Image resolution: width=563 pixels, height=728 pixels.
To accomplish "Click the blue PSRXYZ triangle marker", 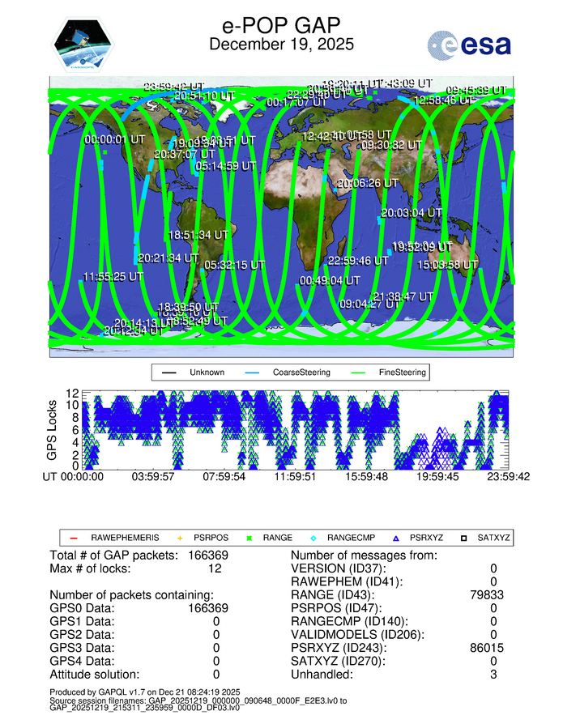I will tap(396, 537).
